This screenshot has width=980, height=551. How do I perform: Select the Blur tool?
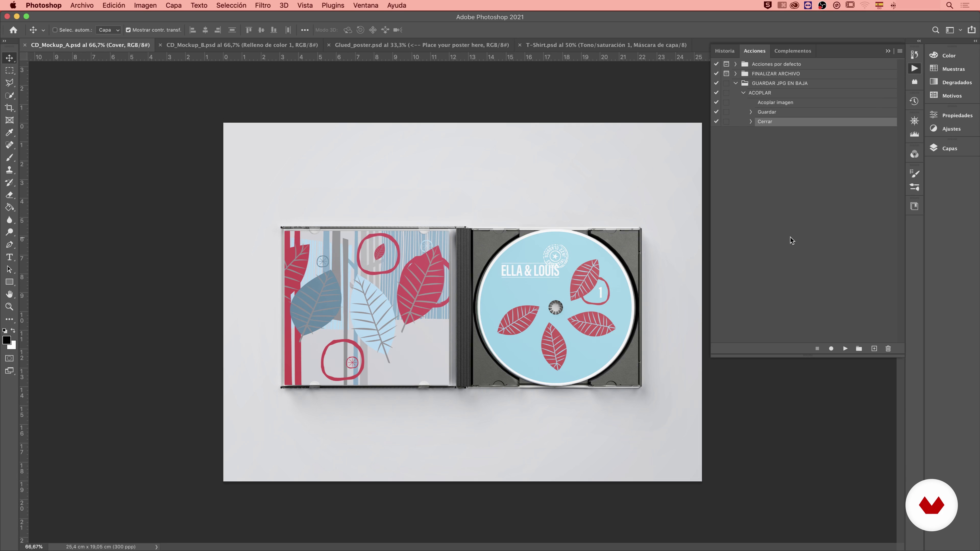[x=9, y=220]
